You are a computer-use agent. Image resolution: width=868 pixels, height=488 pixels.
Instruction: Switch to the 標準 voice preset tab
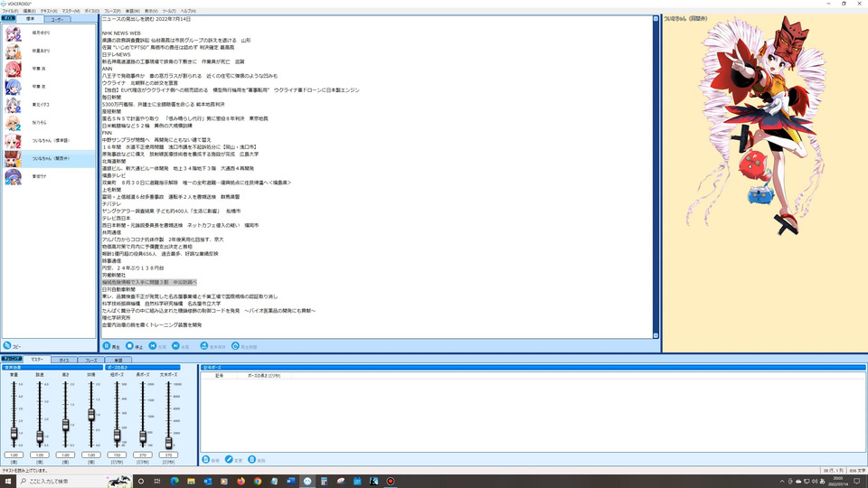30,19
